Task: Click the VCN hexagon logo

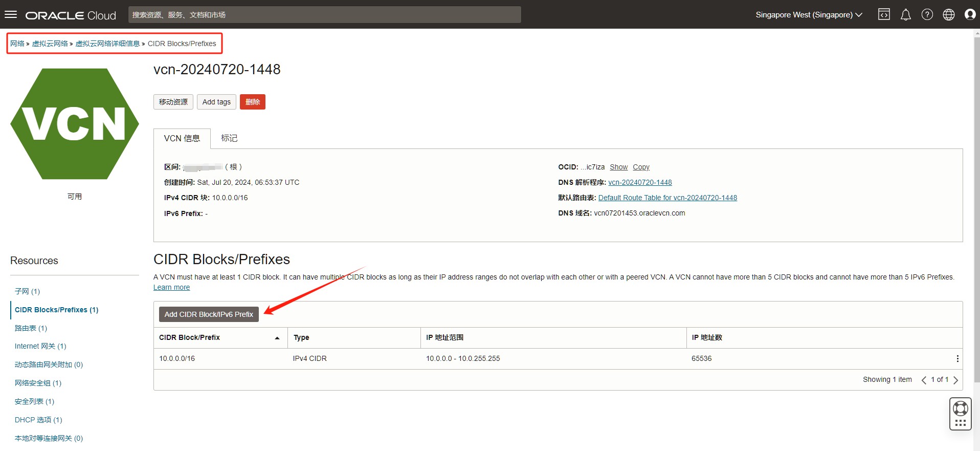Action: coord(75,124)
